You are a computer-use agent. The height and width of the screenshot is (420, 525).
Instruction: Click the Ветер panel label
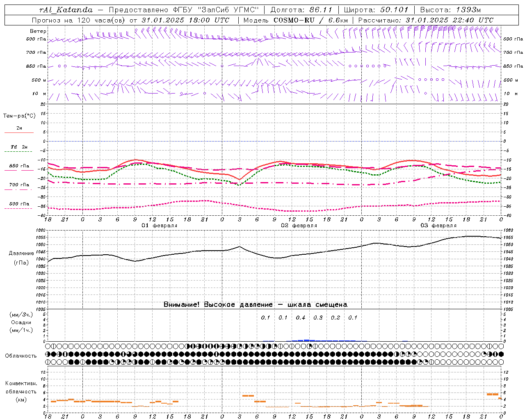click(38, 31)
